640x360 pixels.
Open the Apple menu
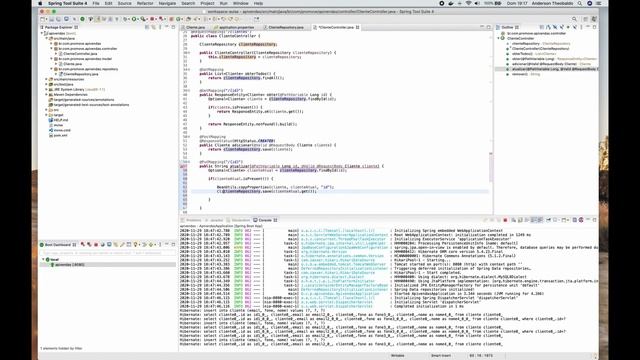pyautogui.click(x=40, y=3)
